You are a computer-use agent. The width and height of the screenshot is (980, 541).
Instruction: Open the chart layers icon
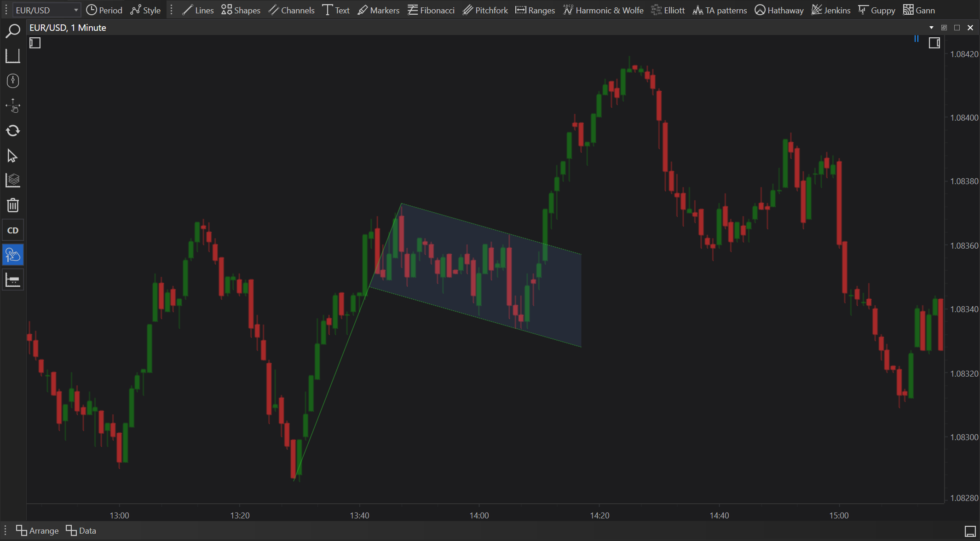point(13,180)
